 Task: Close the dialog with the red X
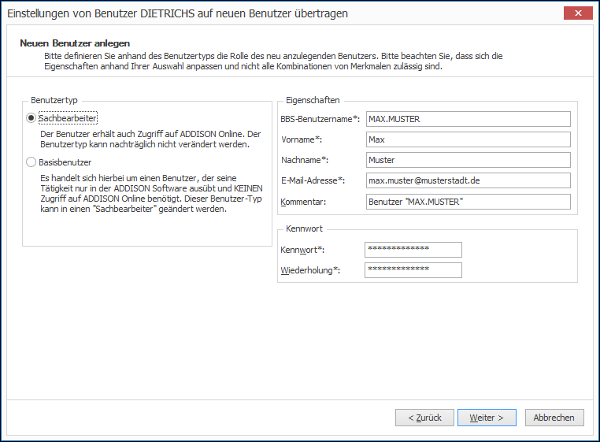tap(578, 13)
